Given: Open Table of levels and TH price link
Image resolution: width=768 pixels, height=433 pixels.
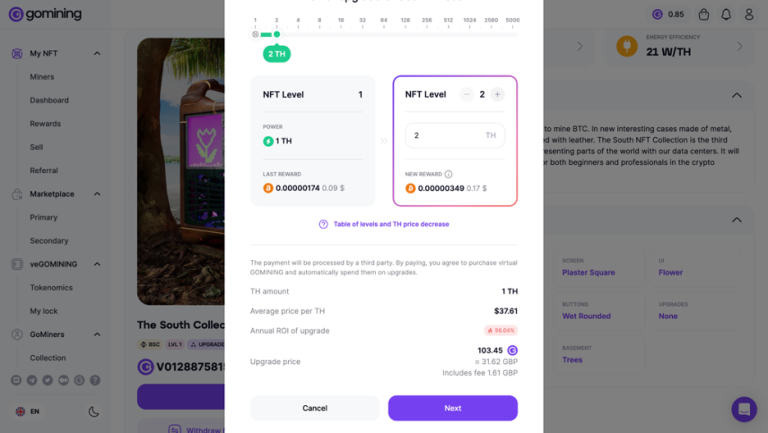Looking at the screenshot, I should 390,224.
